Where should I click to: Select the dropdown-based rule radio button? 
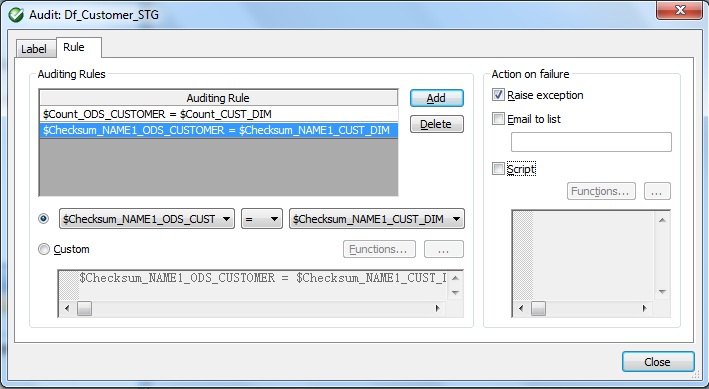coord(44,219)
